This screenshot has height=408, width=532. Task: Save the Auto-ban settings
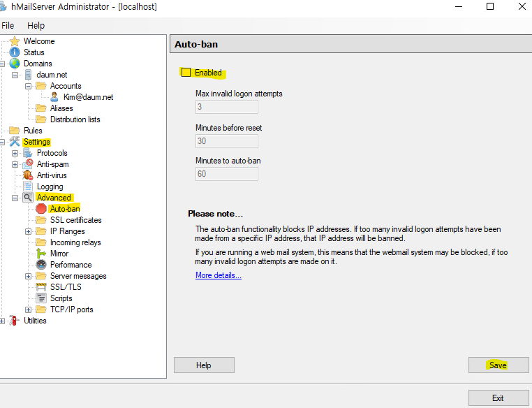click(498, 365)
